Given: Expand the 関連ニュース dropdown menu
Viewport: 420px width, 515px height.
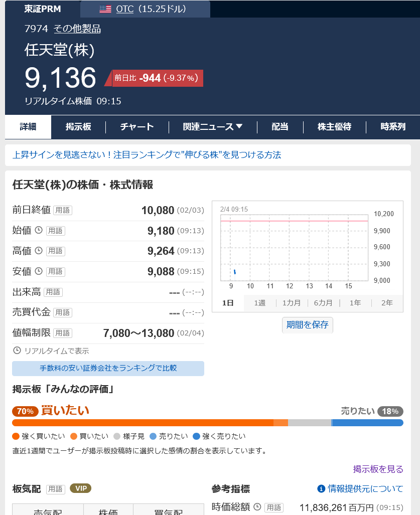Looking at the screenshot, I should tap(213, 127).
